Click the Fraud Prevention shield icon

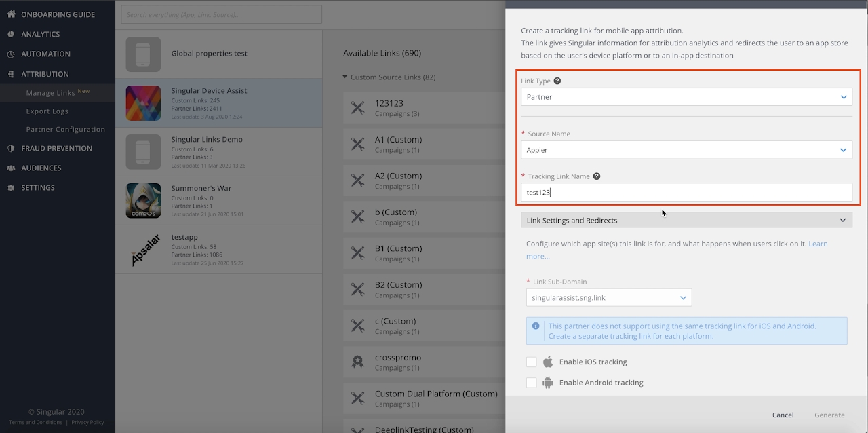(11, 148)
